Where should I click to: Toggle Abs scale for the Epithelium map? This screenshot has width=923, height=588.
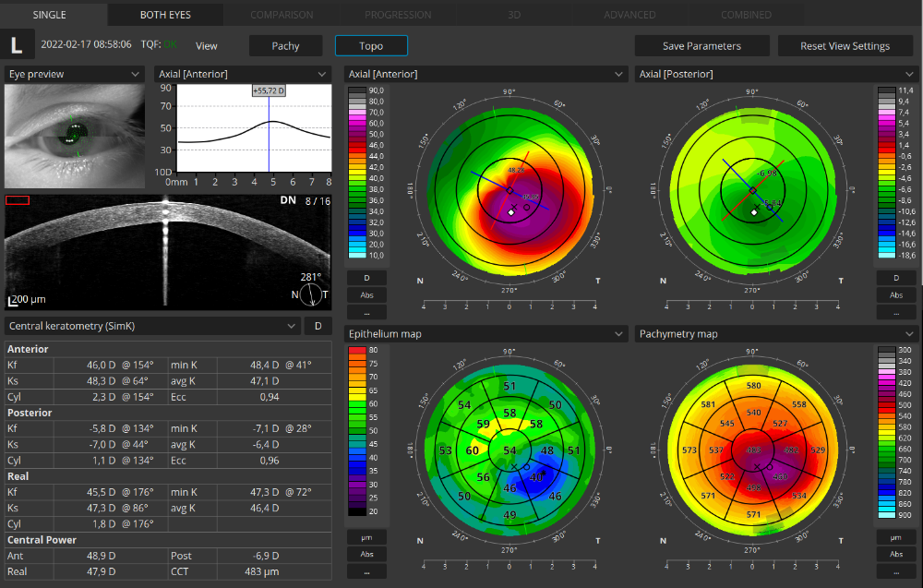(366, 555)
